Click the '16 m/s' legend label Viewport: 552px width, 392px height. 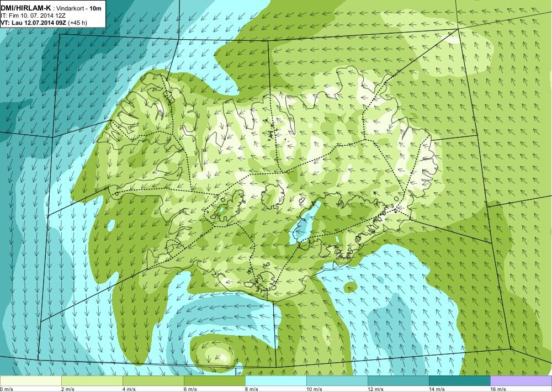coord(498,389)
